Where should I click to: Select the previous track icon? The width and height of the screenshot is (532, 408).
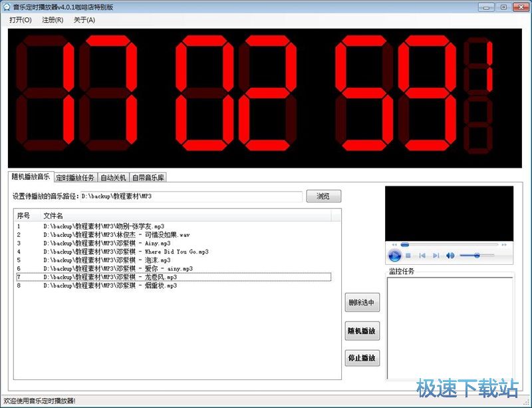pos(423,254)
